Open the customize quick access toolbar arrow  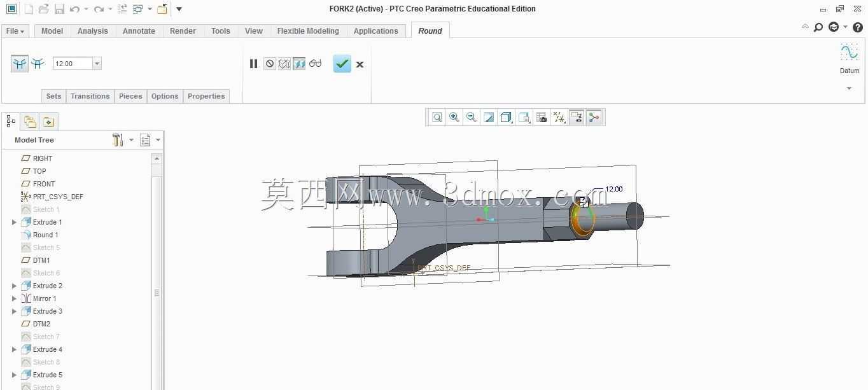179,9
